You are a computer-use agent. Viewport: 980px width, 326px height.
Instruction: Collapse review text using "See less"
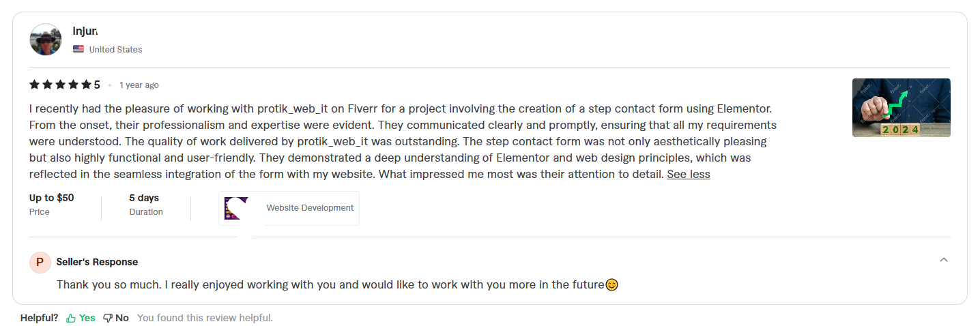(688, 174)
